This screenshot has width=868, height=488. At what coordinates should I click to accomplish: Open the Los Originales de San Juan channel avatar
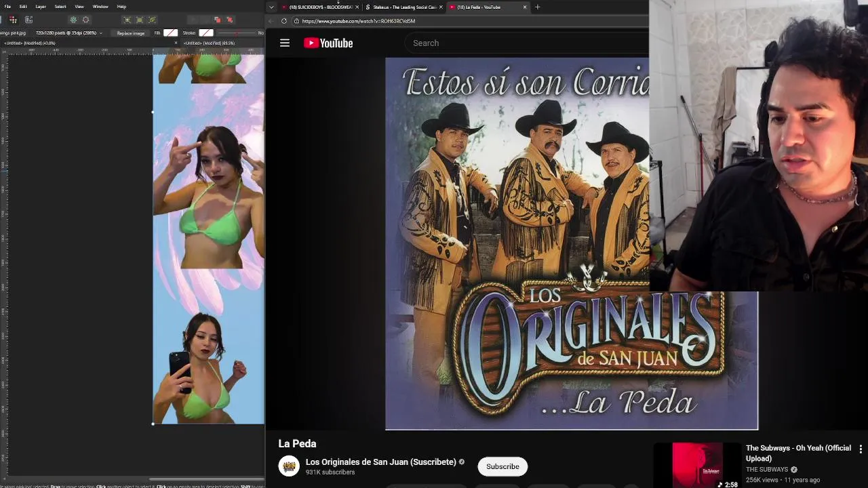[x=289, y=466]
